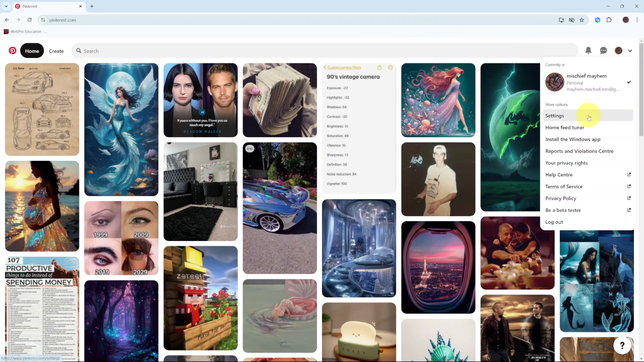The height and width of the screenshot is (362, 644).
Task: Click the eye-slash tracking icon in address bar
Action: pyautogui.click(x=572, y=20)
